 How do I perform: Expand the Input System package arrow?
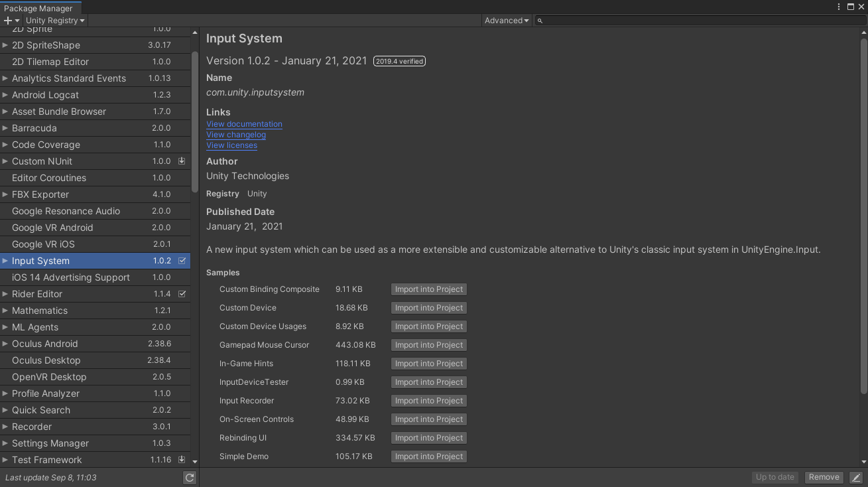pyautogui.click(x=5, y=261)
